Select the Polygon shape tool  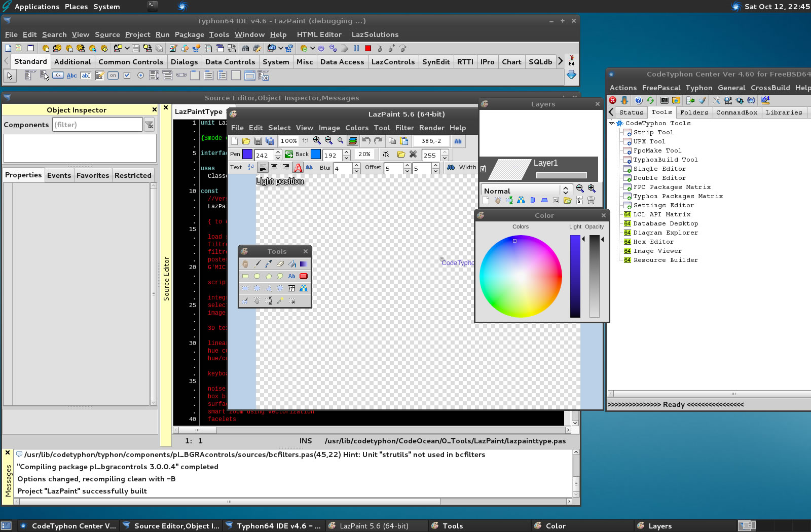click(269, 276)
